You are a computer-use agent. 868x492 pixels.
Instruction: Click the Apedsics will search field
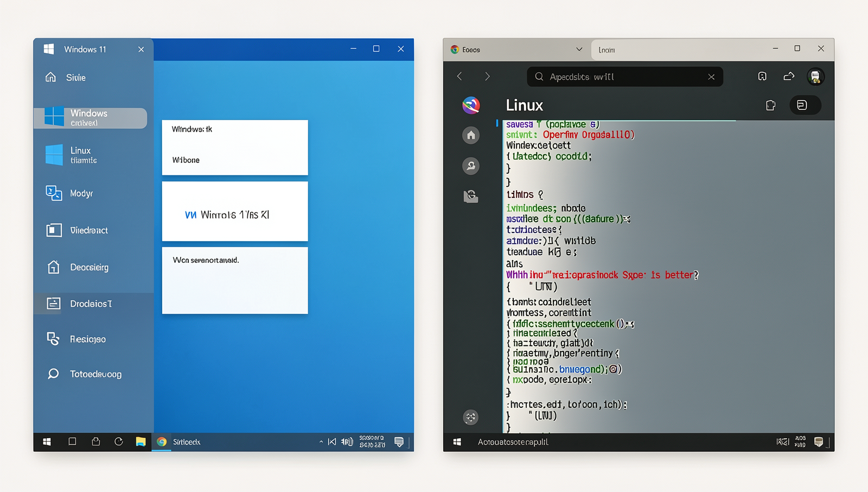tap(625, 77)
